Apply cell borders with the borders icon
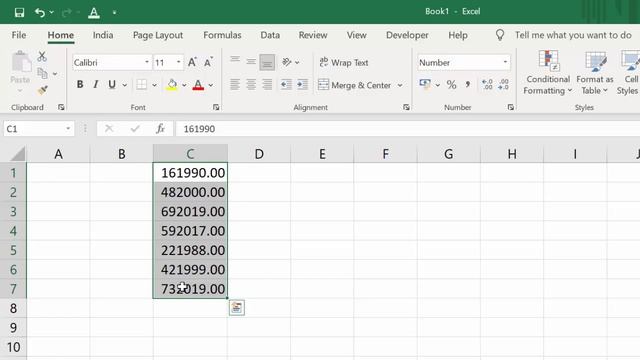Viewport: 640px width, 360px height. click(x=142, y=84)
